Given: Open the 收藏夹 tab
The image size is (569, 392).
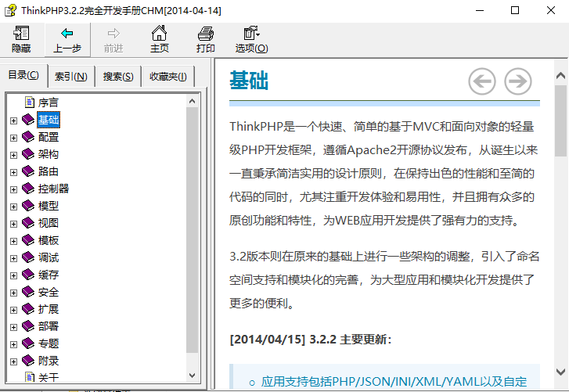Looking at the screenshot, I should pos(167,77).
